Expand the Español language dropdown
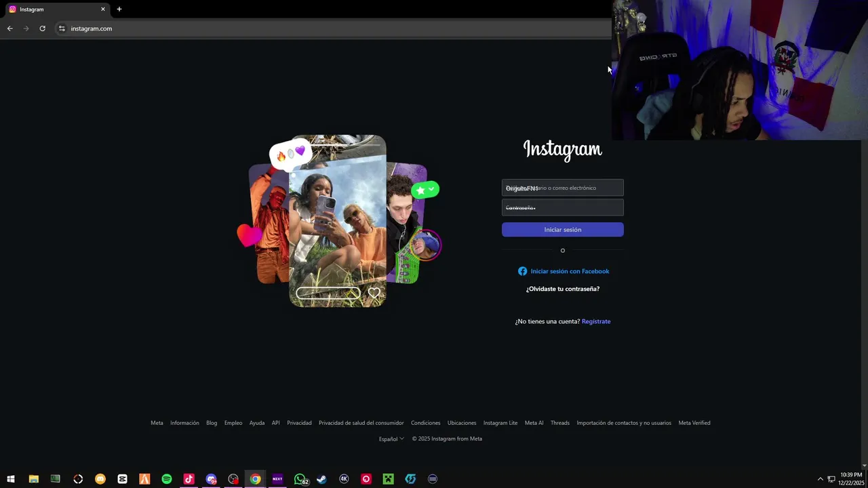The width and height of the screenshot is (868, 488). (x=391, y=439)
